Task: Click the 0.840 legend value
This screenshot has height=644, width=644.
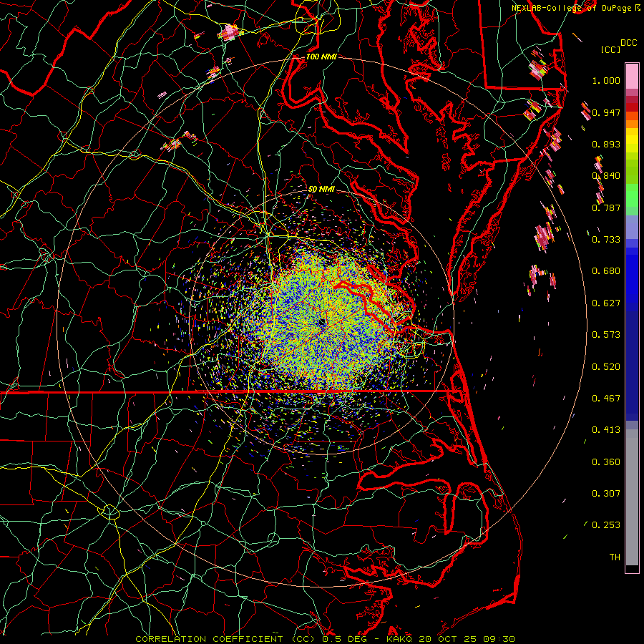Action: pyautogui.click(x=606, y=176)
